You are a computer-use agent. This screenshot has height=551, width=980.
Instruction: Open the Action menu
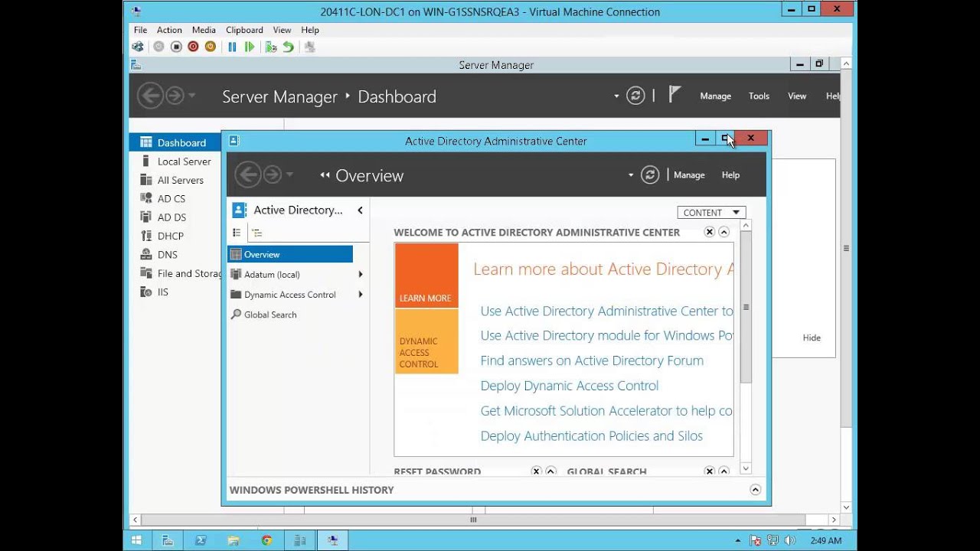pyautogui.click(x=169, y=30)
